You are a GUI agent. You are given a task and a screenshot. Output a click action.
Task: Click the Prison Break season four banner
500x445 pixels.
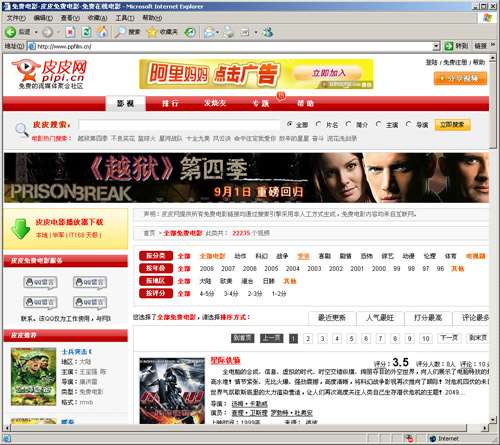(246, 178)
